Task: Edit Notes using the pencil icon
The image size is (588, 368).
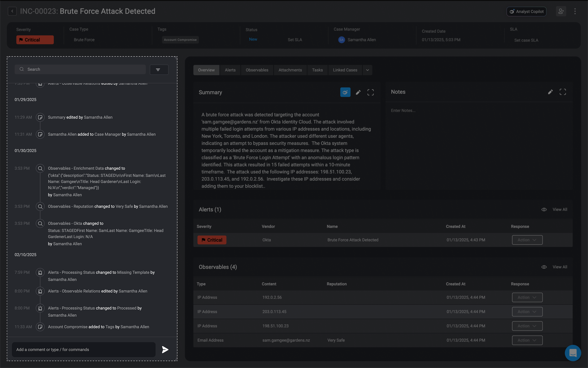Action: point(550,92)
